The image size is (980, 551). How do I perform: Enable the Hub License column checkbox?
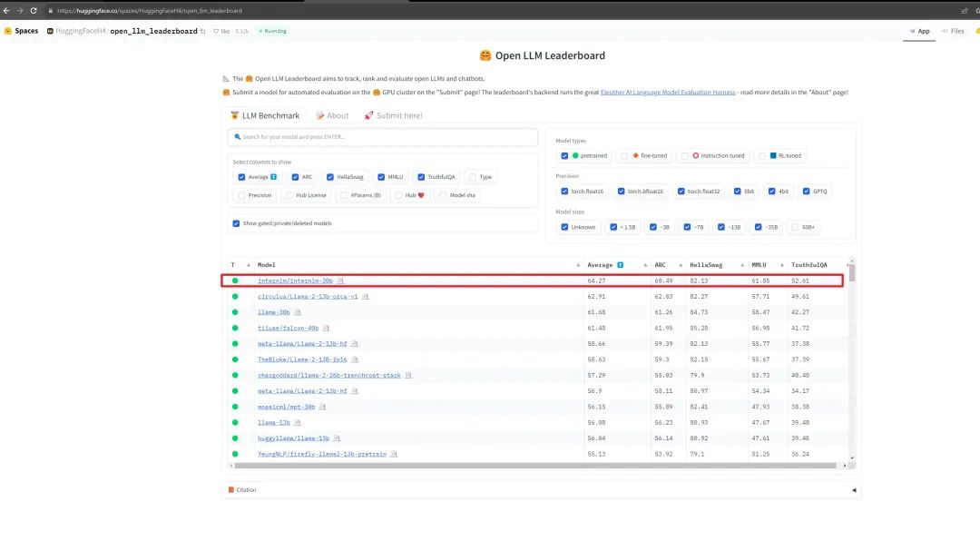289,195
